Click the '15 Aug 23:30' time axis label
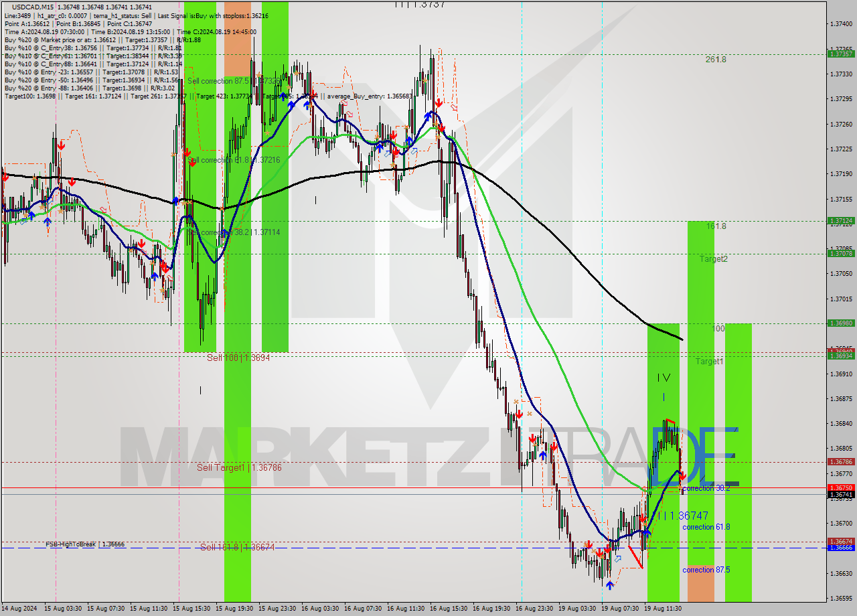 tap(277, 609)
